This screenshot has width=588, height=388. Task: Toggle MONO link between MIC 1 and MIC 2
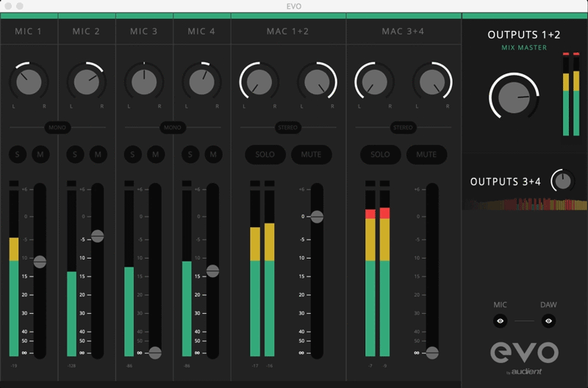[x=57, y=127]
